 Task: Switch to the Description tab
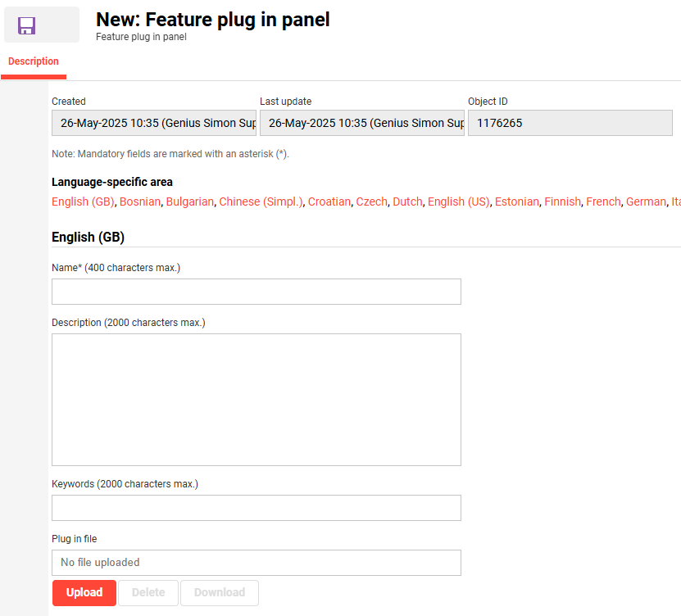tap(34, 62)
